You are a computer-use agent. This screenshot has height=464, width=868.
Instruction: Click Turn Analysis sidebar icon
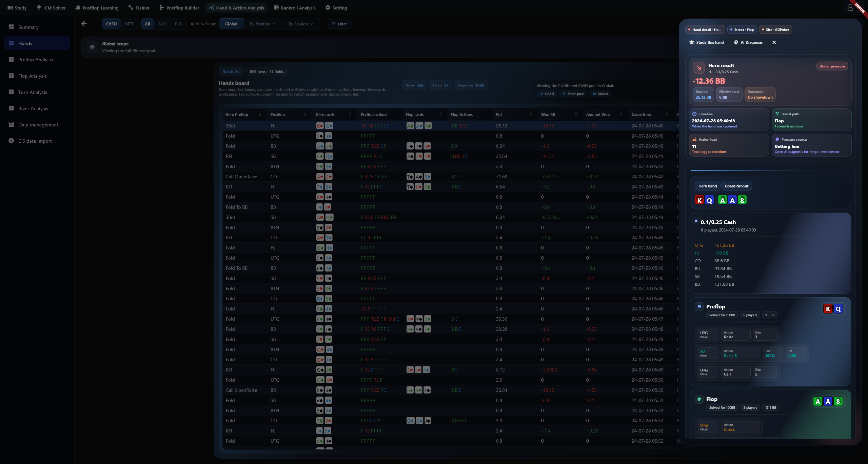click(11, 92)
